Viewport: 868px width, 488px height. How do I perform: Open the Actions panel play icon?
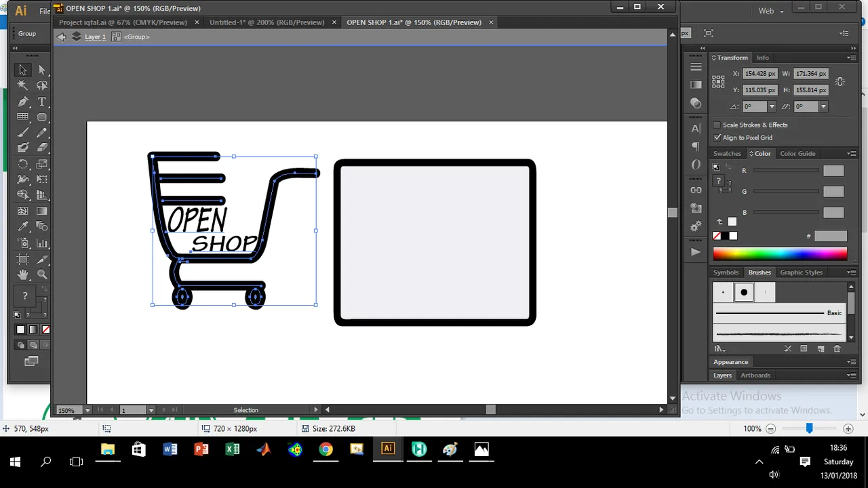[x=696, y=252]
